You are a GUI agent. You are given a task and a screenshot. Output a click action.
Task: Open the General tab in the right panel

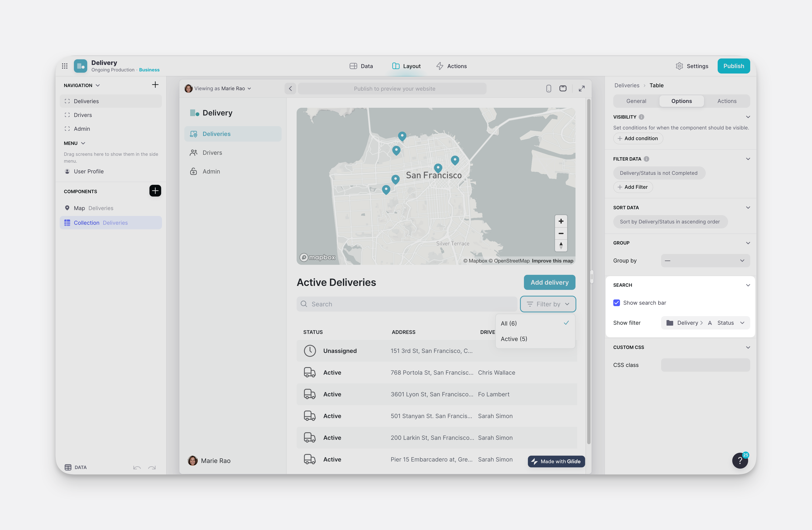(x=636, y=101)
